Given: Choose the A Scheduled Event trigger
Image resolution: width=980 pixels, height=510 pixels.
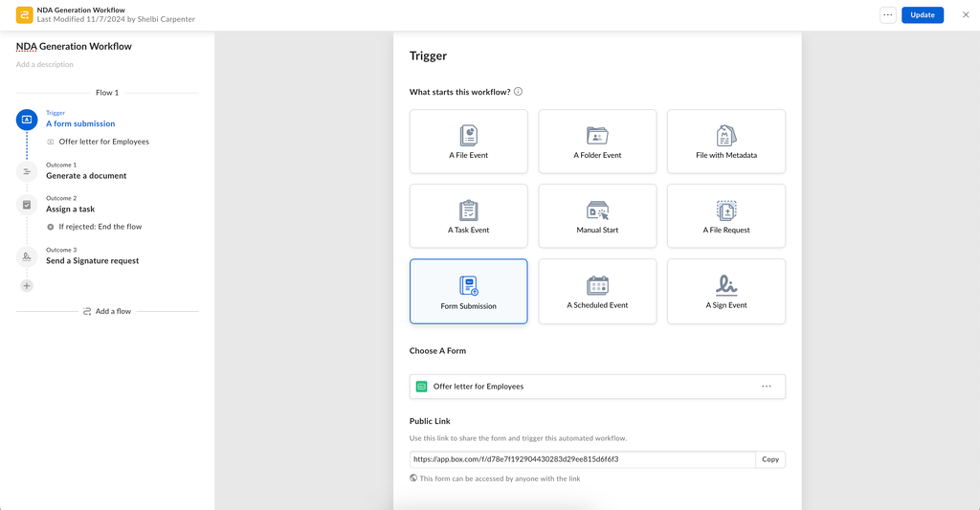Looking at the screenshot, I should tap(597, 292).
